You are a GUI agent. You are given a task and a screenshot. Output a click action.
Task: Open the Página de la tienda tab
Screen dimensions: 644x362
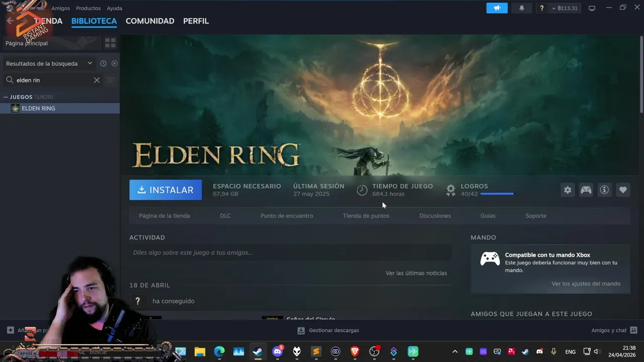tap(165, 216)
